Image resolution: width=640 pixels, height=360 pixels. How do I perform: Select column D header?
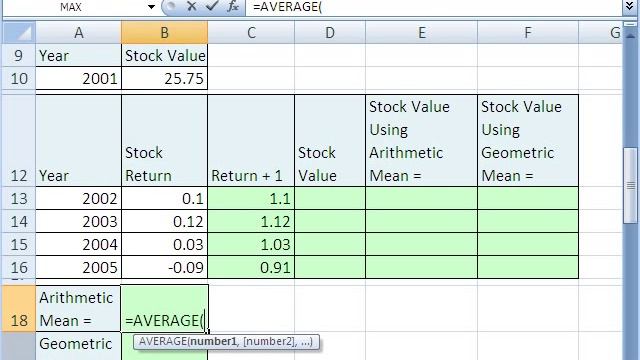point(330,33)
